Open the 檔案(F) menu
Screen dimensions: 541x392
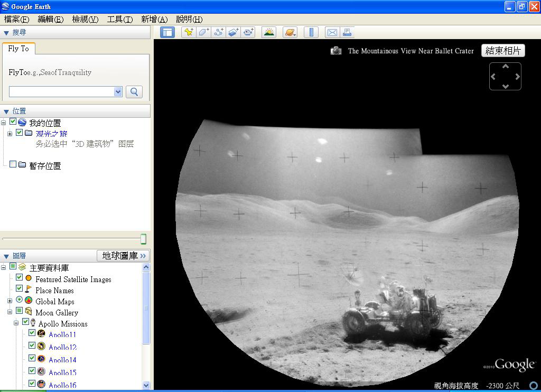16,20
